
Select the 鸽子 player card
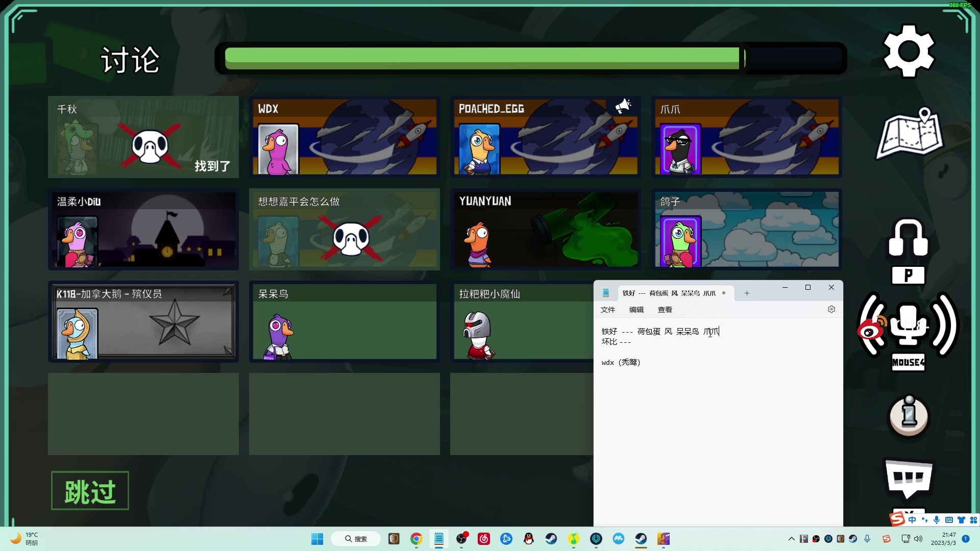click(x=746, y=229)
